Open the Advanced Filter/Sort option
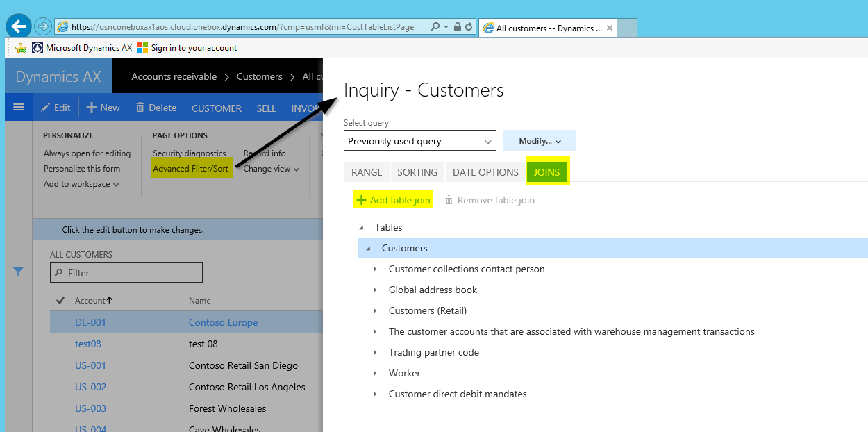The width and height of the screenshot is (868, 432). 190,169
